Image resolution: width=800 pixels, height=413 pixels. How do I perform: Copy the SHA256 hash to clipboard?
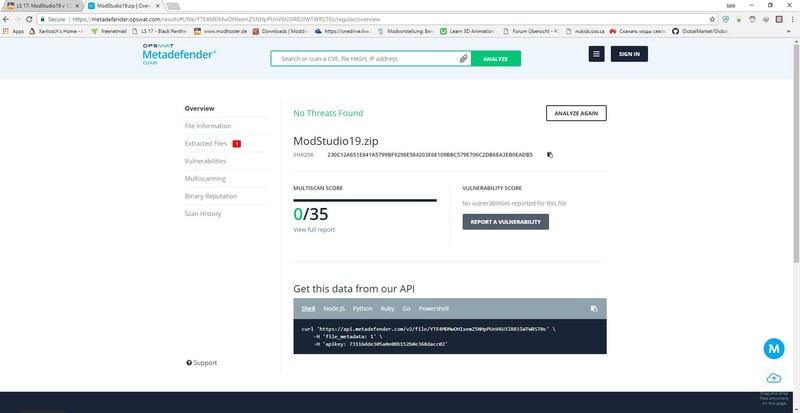(549, 154)
